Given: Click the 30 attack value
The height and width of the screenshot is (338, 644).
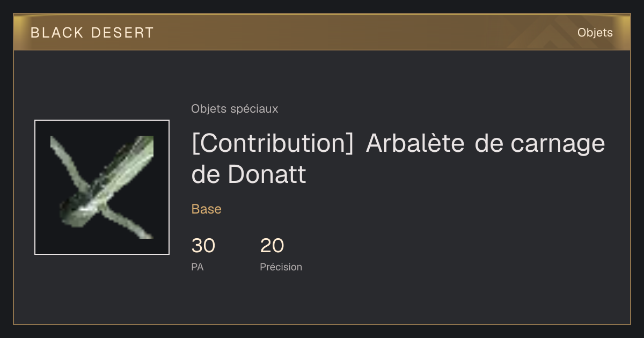Looking at the screenshot, I should coord(203,246).
